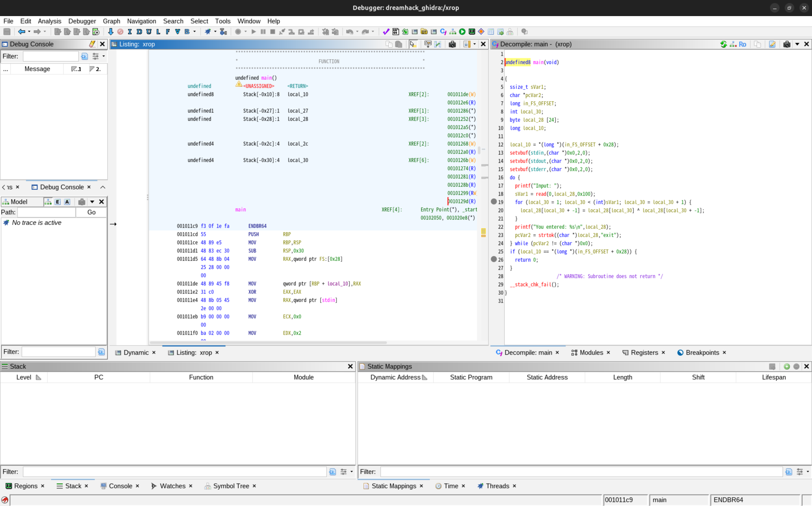Toggle the breakpoint marker on decompile line 26
This screenshot has width=812, height=506.
point(494,259)
